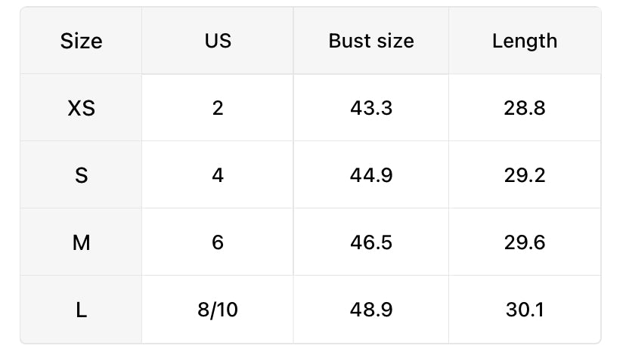Click US size 2 cell
The image size is (626, 364).
[x=218, y=108]
